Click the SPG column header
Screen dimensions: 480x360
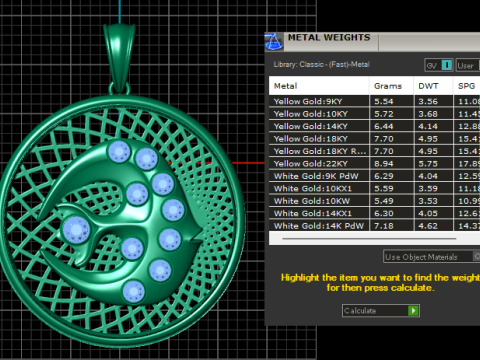[x=467, y=86]
